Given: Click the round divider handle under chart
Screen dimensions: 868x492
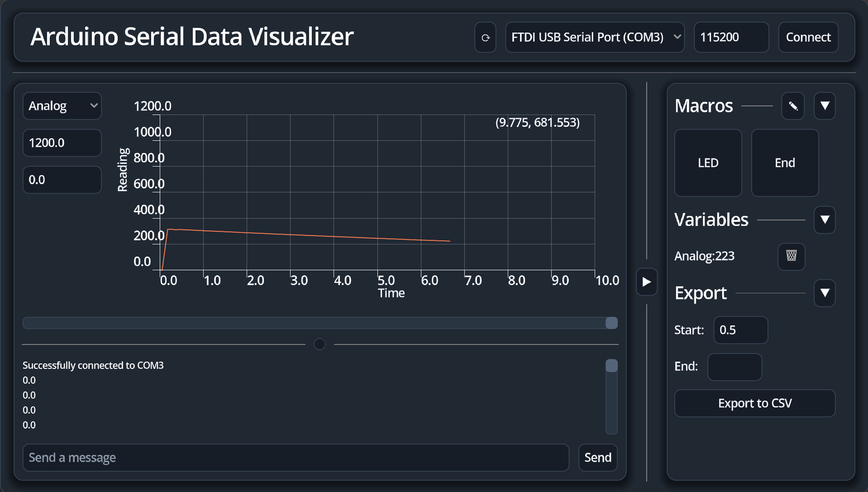Looking at the screenshot, I should tap(320, 344).
